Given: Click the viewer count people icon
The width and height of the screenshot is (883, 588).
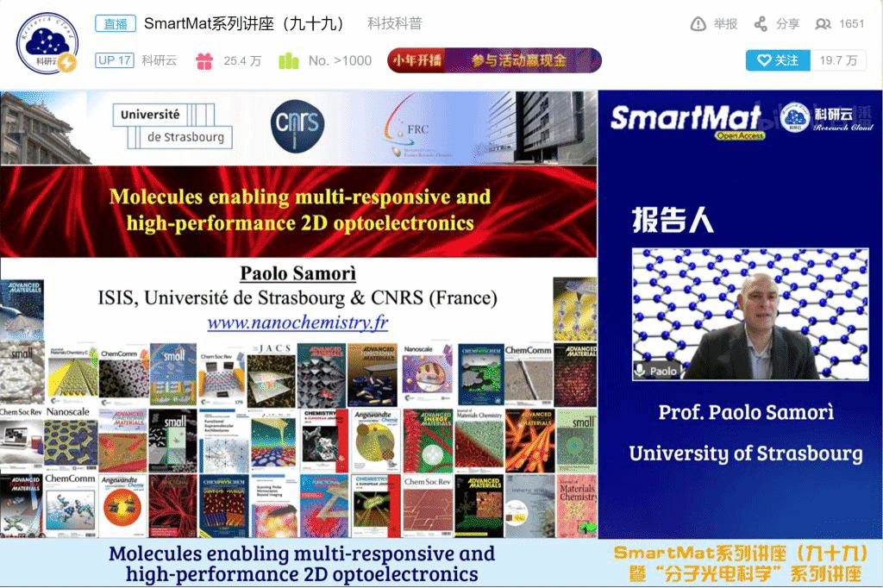Looking at the screenshot, I should [824, 24].
